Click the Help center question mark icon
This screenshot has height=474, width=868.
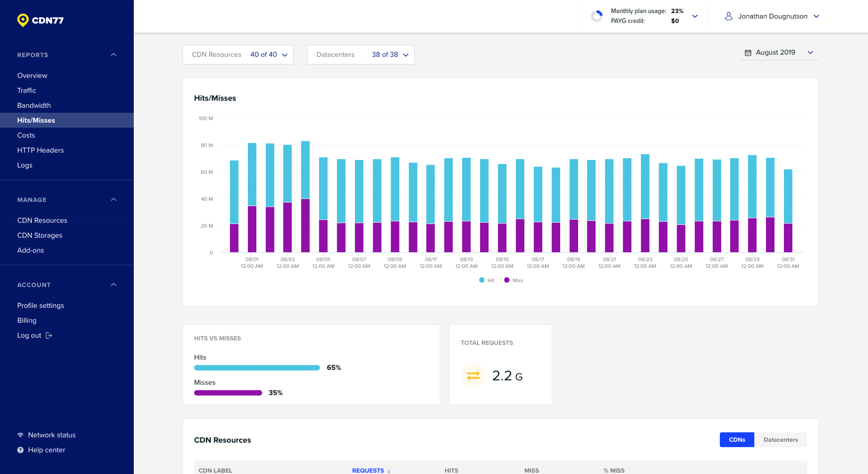pyautogui.click(x=21, y=450)
